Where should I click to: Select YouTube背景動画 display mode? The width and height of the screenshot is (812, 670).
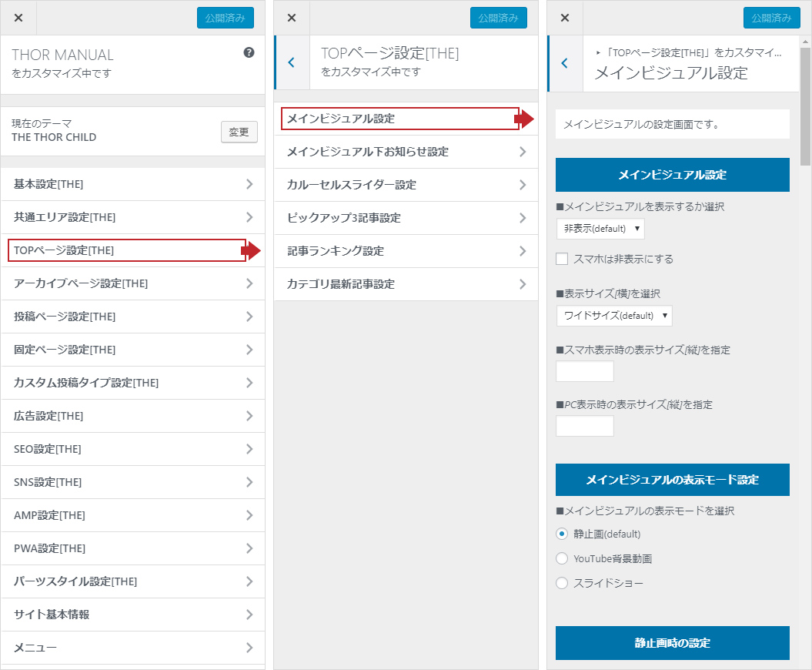562,558
